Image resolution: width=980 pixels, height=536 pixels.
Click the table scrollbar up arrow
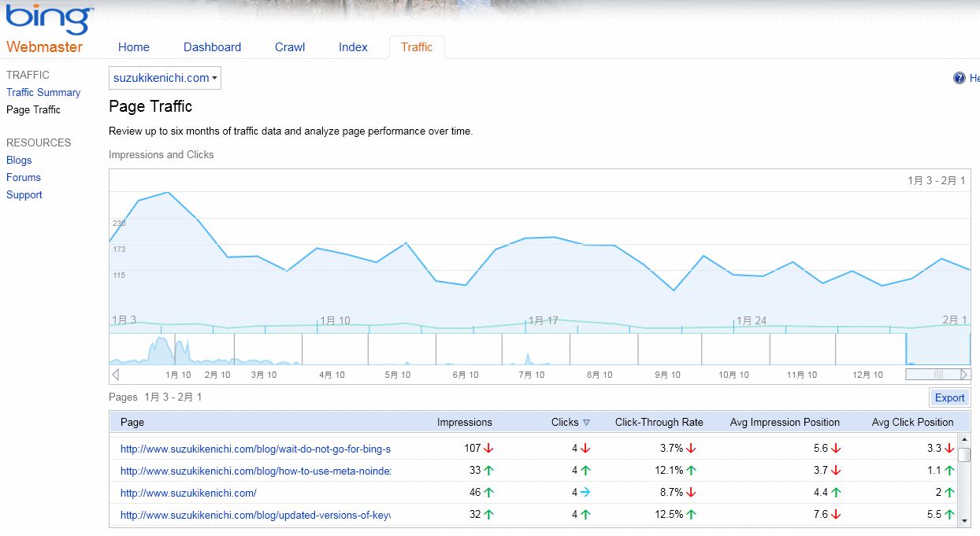coord(963,439)
